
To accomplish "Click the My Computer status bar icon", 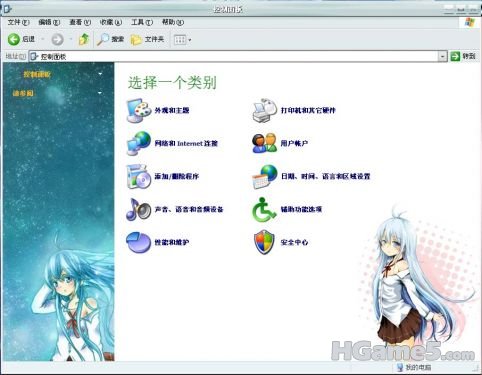I will (400, 367).
